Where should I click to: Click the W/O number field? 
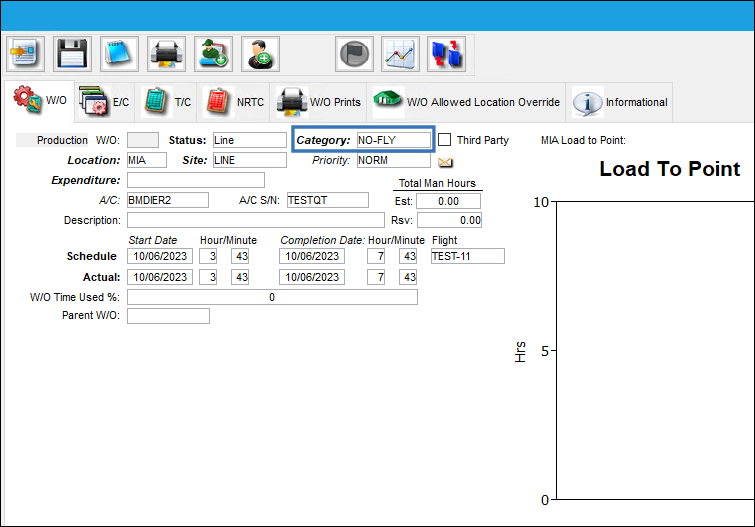[143, 140]
